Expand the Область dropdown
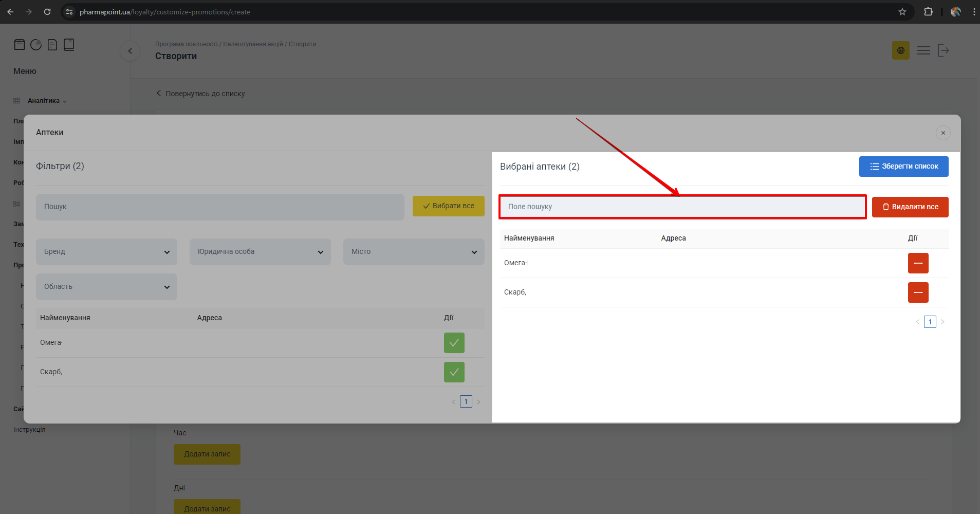The image size is (980, 514). (x=106, y=287)
